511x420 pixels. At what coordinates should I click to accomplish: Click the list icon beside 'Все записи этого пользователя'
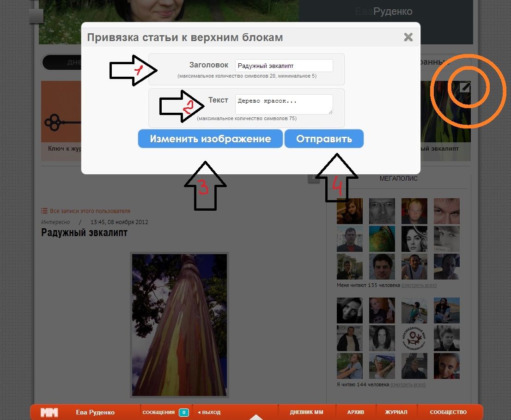[44, 211]
